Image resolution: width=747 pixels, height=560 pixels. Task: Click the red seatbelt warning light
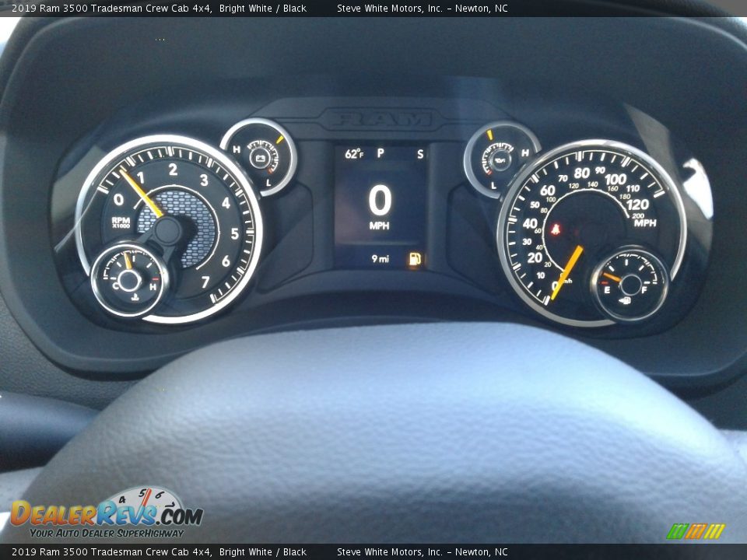556,230
